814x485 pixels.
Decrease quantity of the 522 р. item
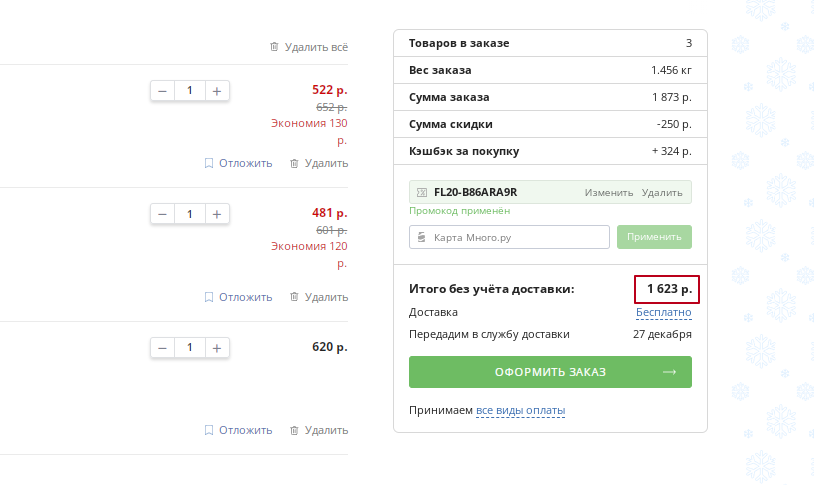coord(162,91)
